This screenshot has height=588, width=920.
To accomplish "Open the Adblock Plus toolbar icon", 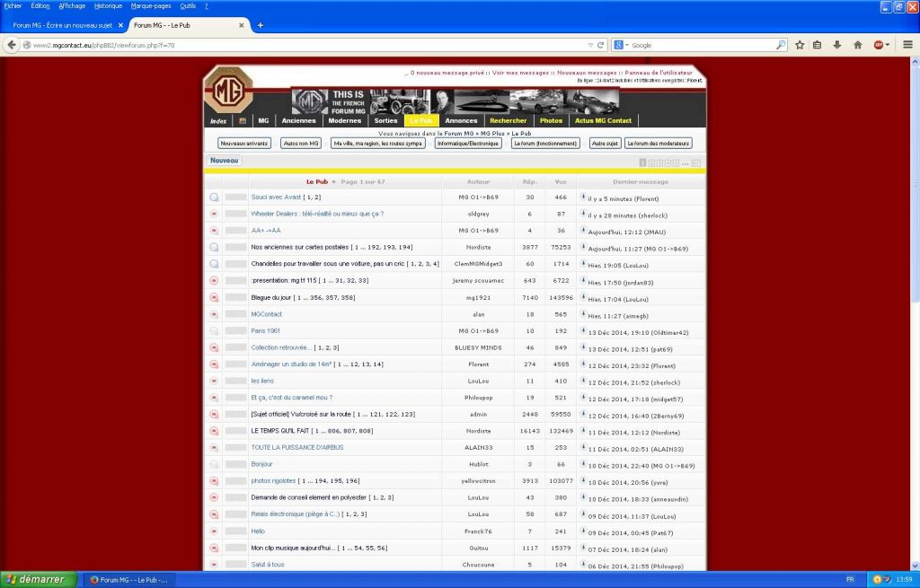I will (879, 45).
